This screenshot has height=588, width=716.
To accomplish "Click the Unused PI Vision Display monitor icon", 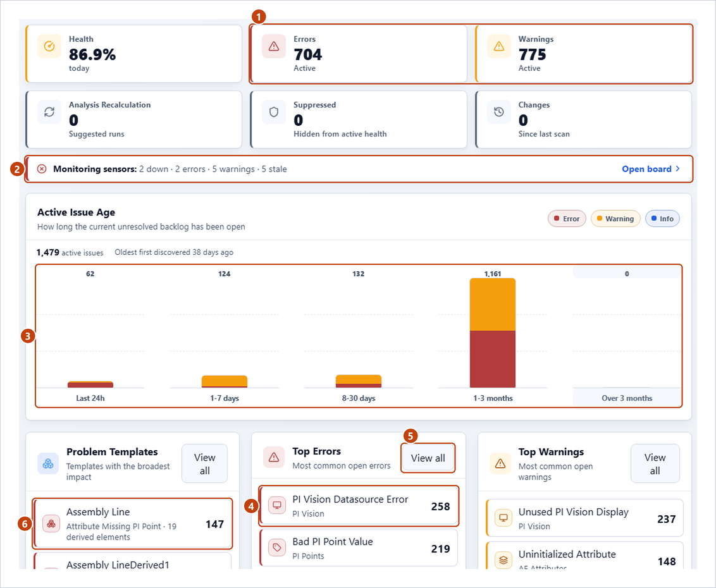I will 503,518.
